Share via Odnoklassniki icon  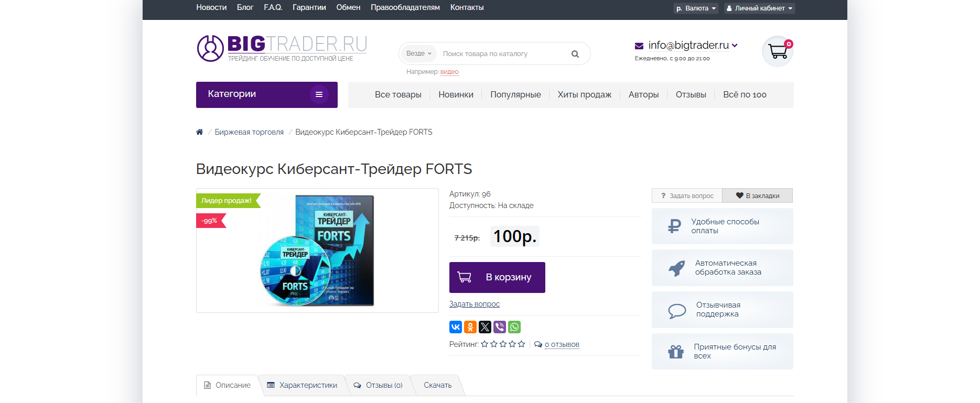(470, 327)
